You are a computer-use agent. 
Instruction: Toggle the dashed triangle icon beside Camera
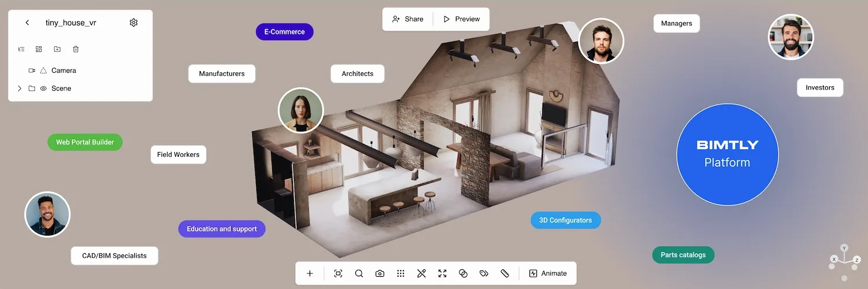[x=43, y=71]
